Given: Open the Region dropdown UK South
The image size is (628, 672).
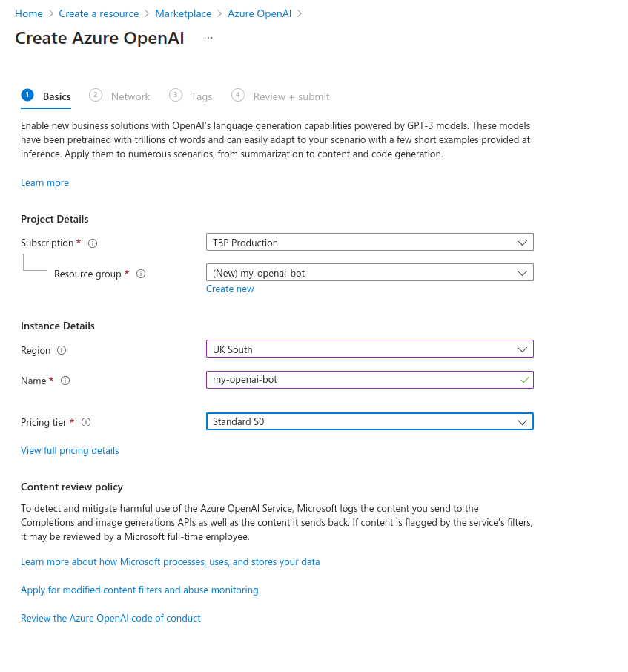Looking at the screenshot, I should pos(370,349).
